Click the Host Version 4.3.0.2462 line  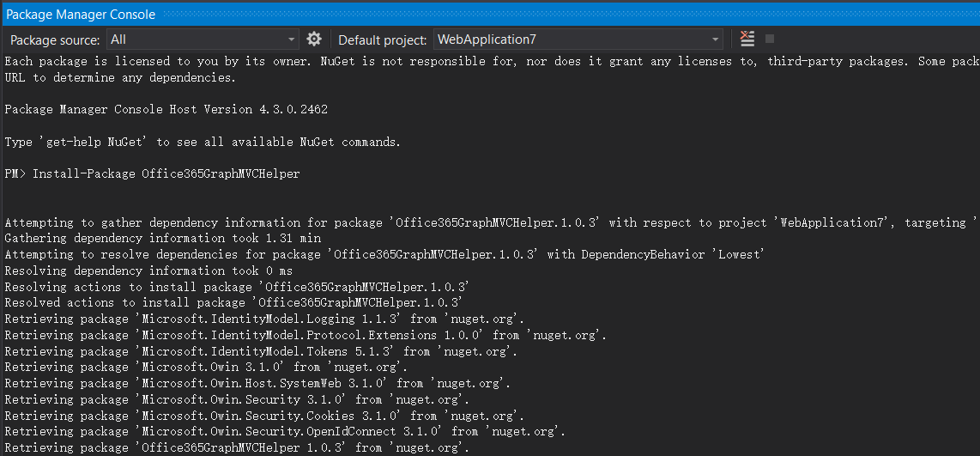[166, 110]
